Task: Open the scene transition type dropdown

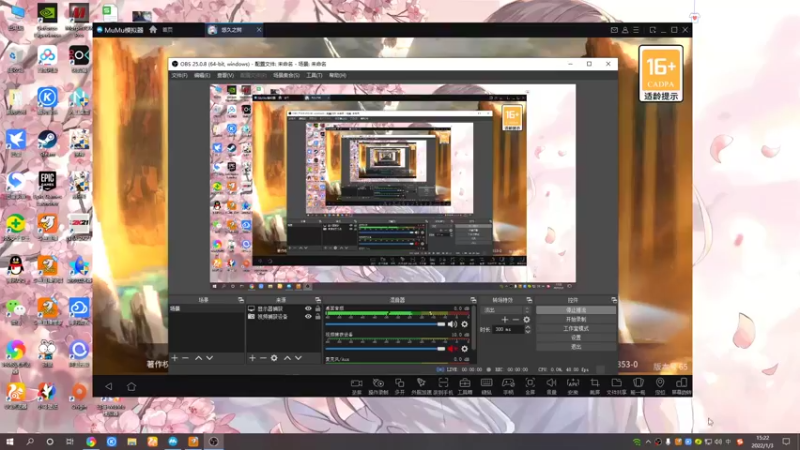Action: pyautogui.click(x=506, y=310)
